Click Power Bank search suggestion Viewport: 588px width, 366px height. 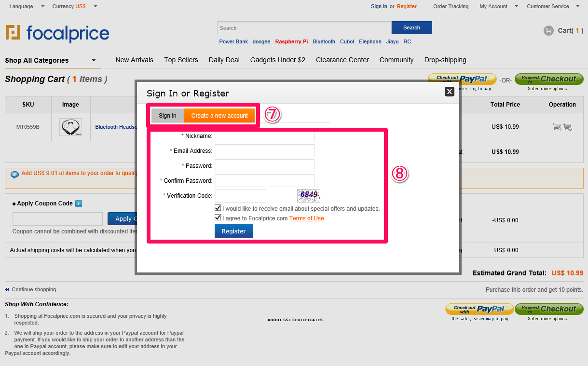coord(233,41)
